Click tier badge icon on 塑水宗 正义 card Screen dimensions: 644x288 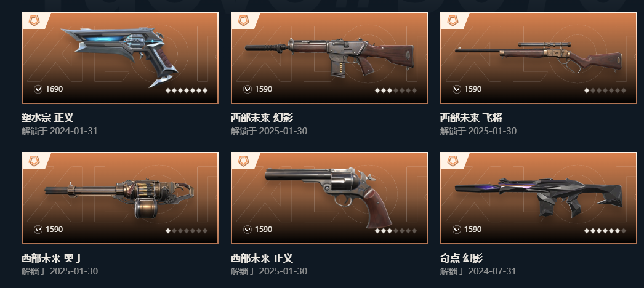point(34,20)
